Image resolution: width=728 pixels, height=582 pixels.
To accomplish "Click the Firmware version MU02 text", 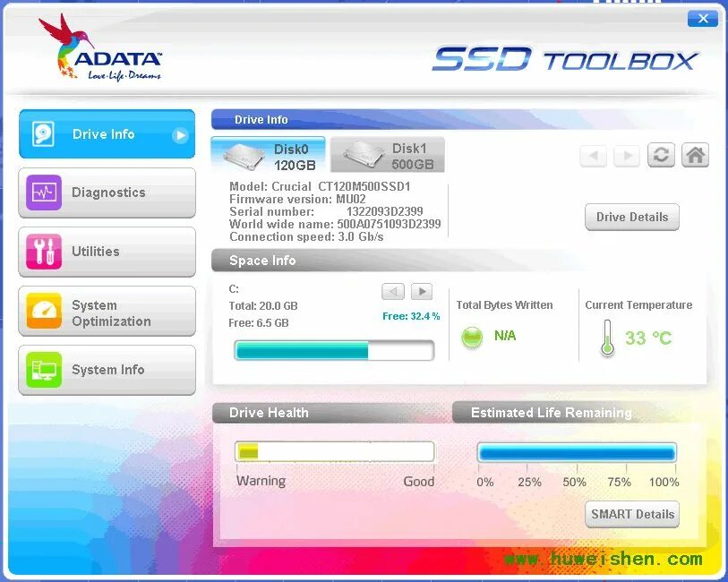I will [297, 199].
